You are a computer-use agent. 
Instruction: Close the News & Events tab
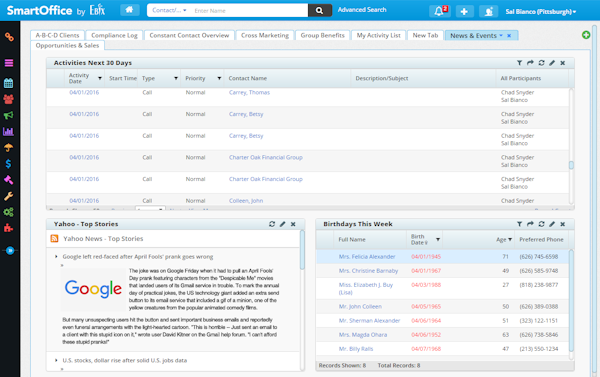tap(509, 35)
